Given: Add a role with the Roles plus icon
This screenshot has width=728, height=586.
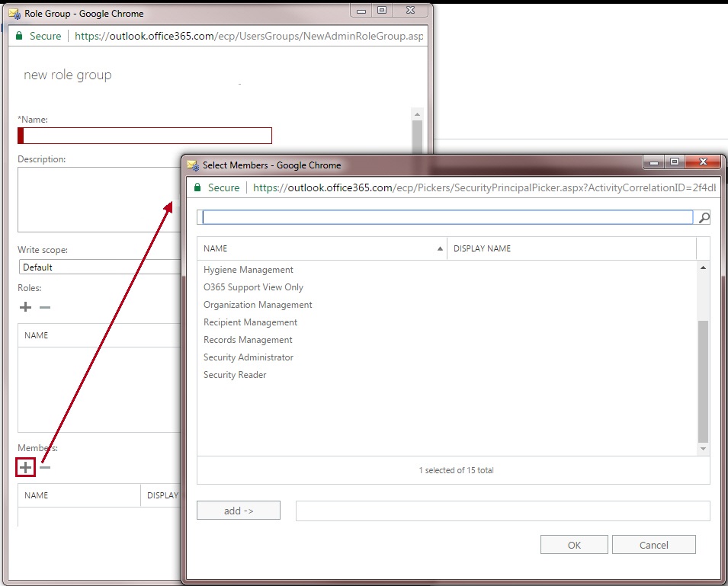Looking at the screenshot, I should (25, 307).
